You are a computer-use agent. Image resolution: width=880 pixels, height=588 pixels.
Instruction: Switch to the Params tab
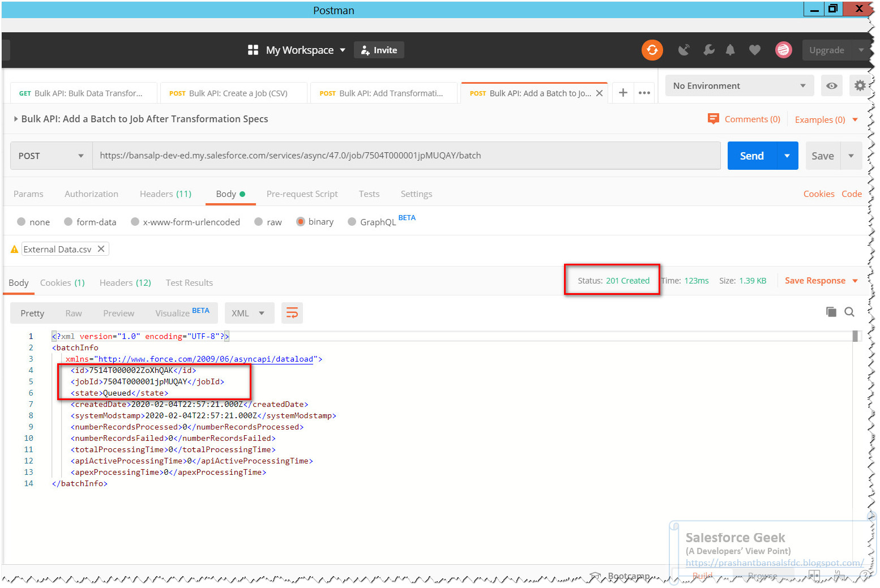tap(28, 194)
